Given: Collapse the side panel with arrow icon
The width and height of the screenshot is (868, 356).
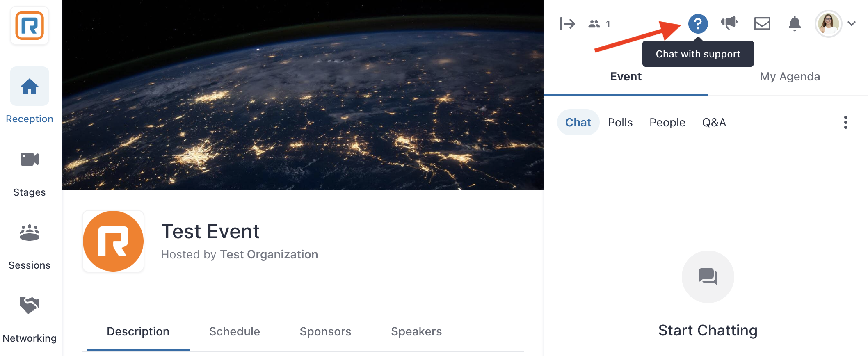Looking at the screenshot, I should [x=568, y=24].
